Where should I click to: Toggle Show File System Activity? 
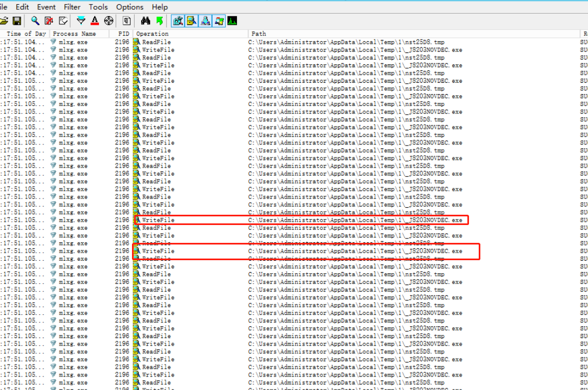191,21
